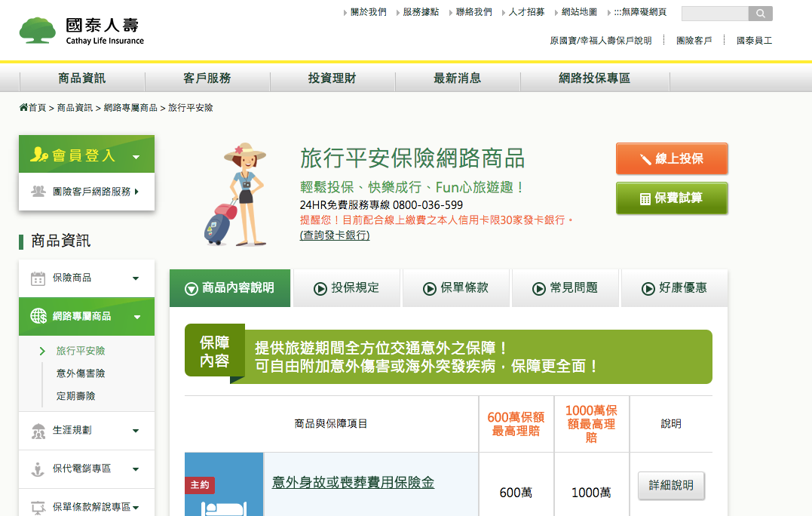Click the 600萬 amount cell
Screen dimensions: 812x516
point(516,493)
